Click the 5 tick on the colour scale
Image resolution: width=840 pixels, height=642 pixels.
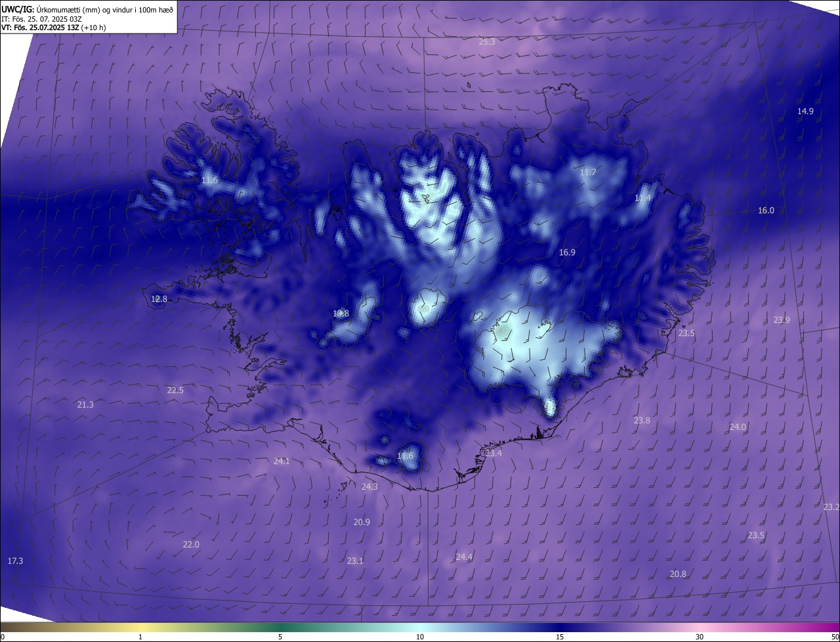280,637
